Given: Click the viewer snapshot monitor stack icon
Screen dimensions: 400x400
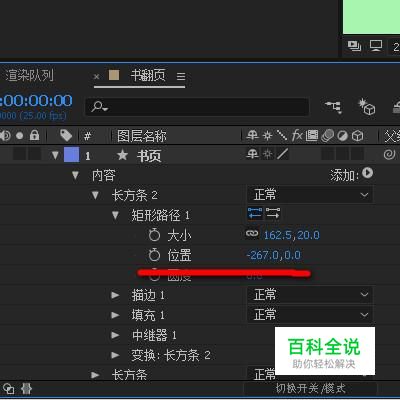Looking at the screenshot, I should (354, 46).
